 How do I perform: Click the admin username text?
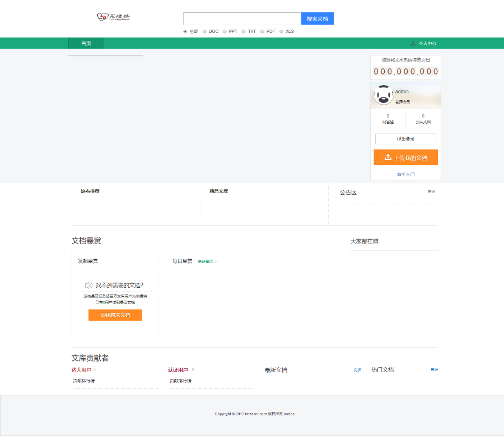click(402, 92)
